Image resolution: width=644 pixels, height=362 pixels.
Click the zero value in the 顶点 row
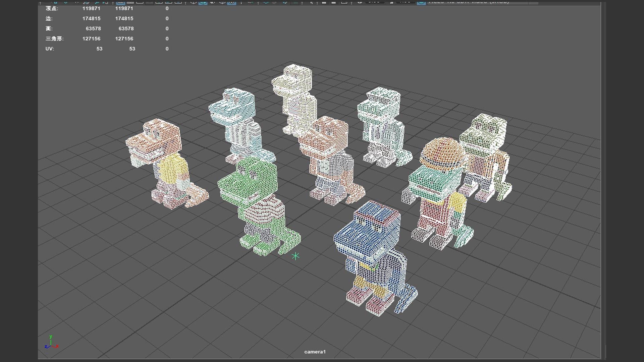pos(167,8)
